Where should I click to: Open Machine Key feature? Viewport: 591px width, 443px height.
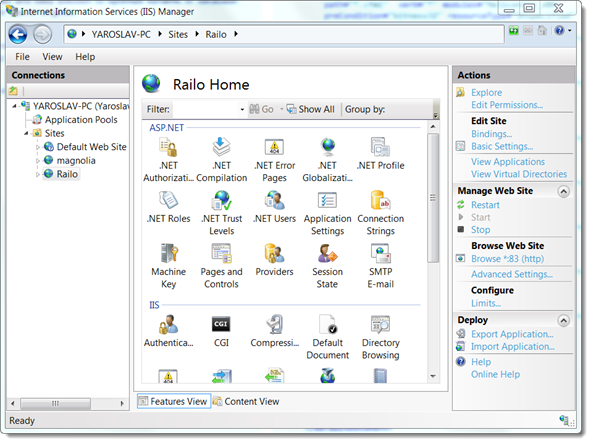point(168,266)
